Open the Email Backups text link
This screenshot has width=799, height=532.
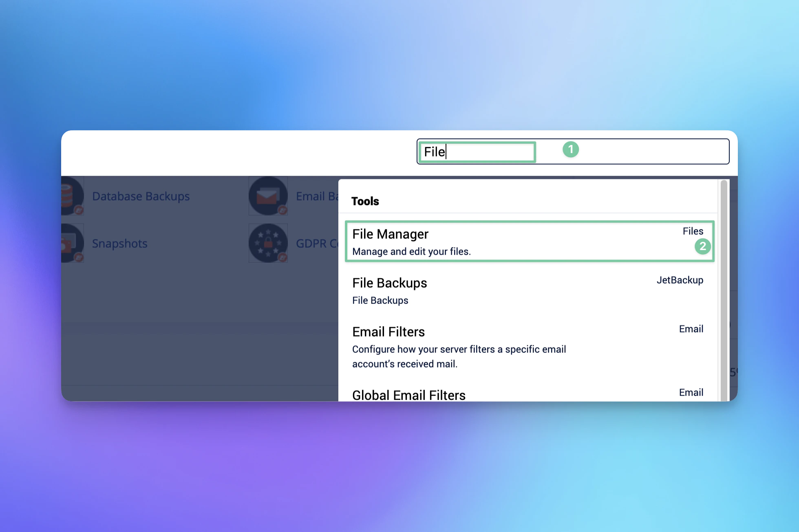pos(317,196)
